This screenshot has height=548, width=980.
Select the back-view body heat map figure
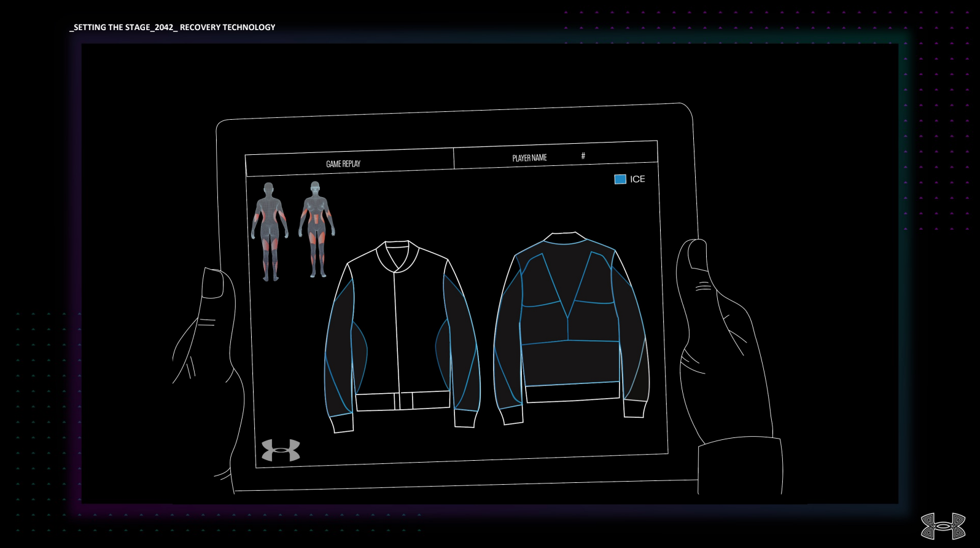tap(270, 232)
